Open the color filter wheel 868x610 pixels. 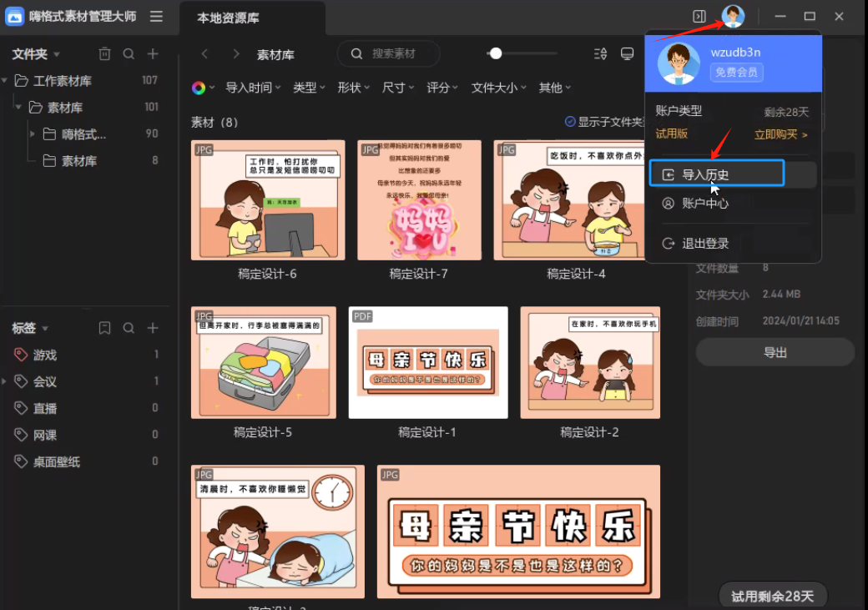coord(199,88)
